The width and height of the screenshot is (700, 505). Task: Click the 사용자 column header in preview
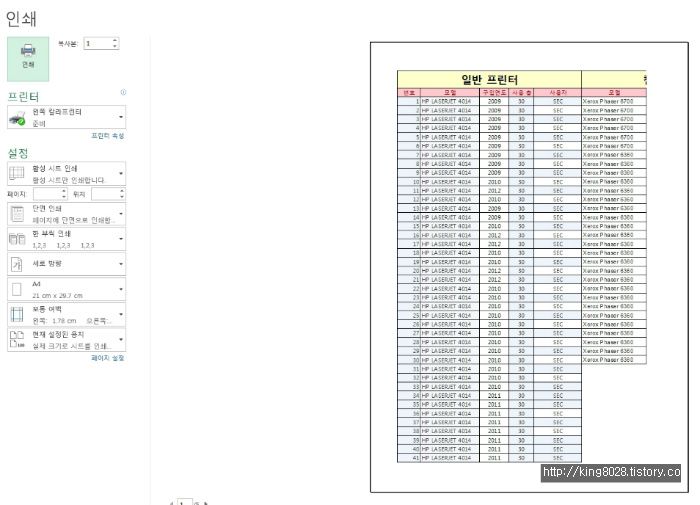coord(558,92)
